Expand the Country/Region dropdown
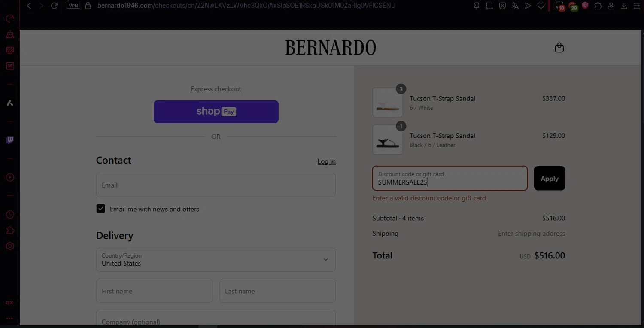Viewport: 644px width, 328px height. tap(216, 260)
